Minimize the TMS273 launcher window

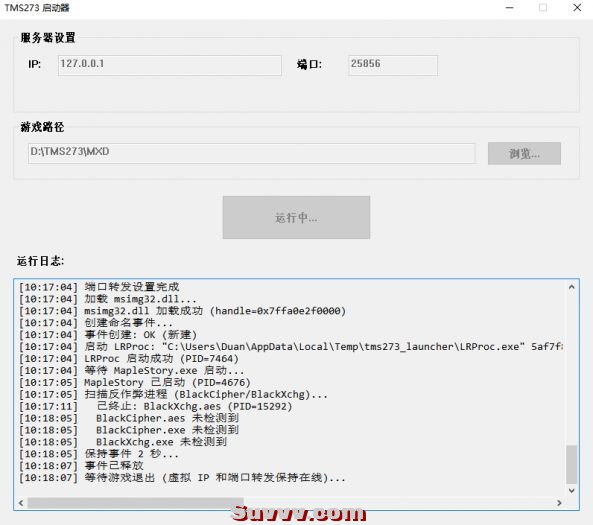[509, 8]
